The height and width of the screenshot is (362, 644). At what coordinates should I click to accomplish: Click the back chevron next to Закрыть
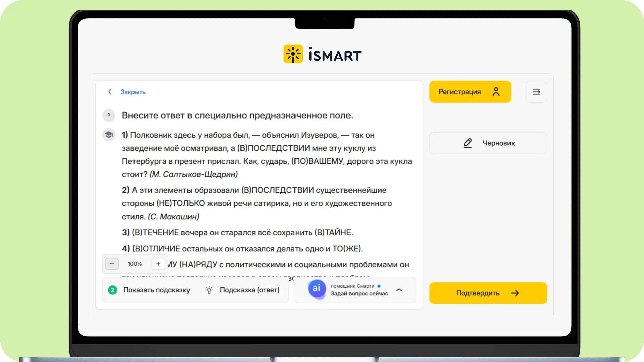tap(110, 92)
